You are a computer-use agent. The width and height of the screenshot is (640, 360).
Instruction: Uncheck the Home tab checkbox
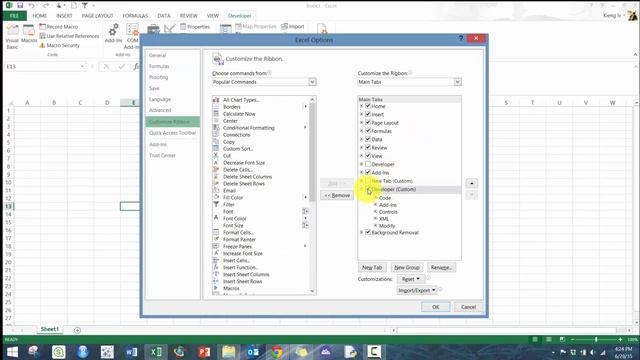pyautogui.click(x=368, y=106)
